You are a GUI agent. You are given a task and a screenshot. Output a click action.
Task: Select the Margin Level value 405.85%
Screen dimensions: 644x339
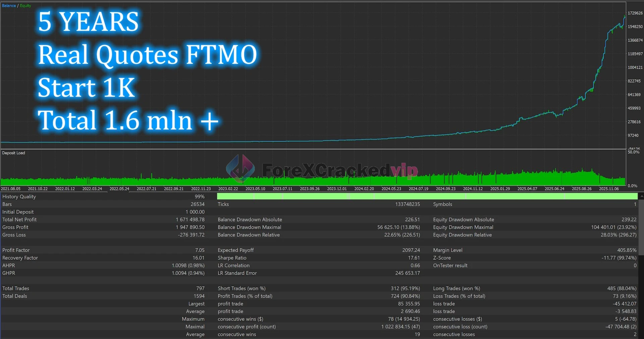click(x=627, y=250)
